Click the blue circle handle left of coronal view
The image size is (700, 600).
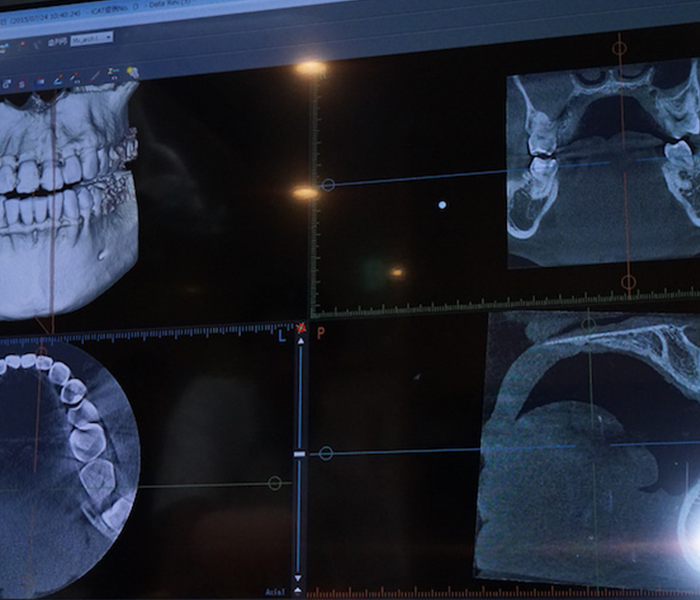(x=328, y=185)
